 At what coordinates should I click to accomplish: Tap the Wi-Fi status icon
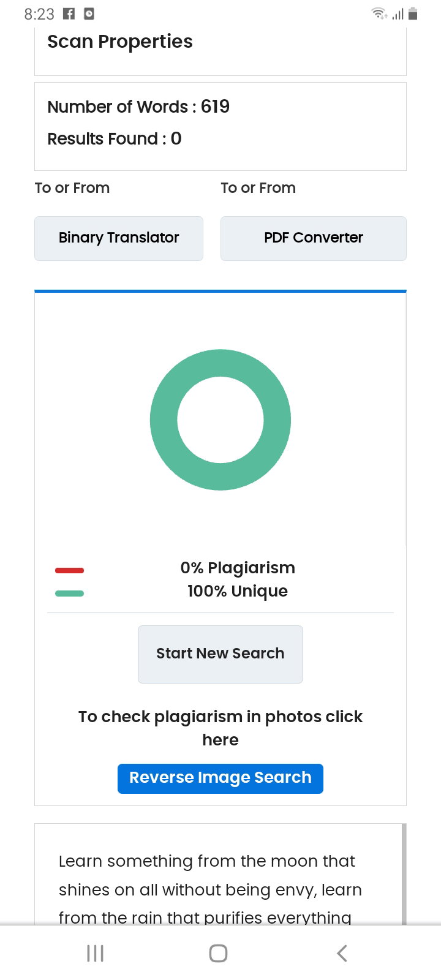(x=379, y=13)
